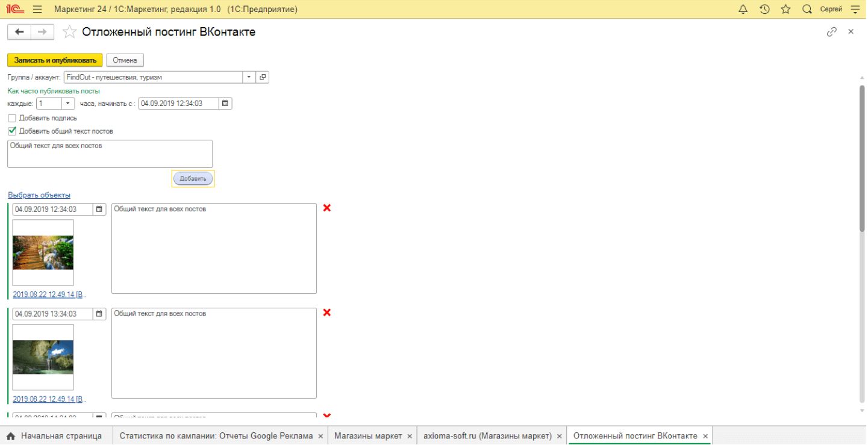Enable the 'Добавить подпись' checkbox
This screenshot has width=868, height=445.
pyautogui.click(x=12, y=118)
